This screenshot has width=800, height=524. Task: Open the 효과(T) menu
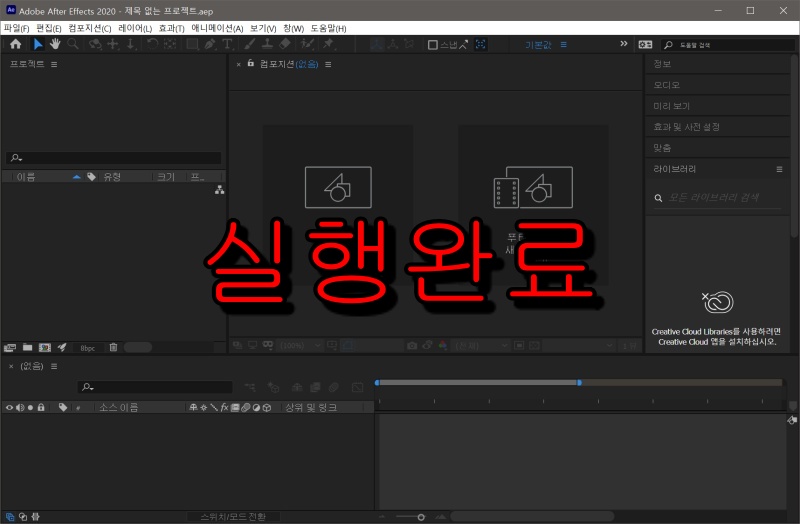[x=171, y=28]
